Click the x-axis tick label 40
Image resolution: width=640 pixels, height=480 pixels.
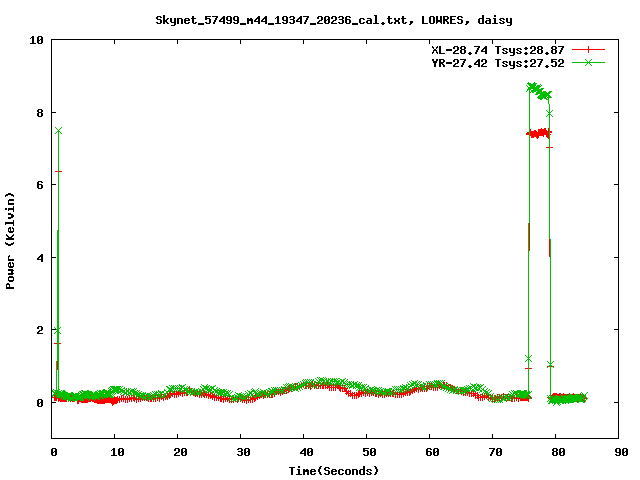[306, 452]
